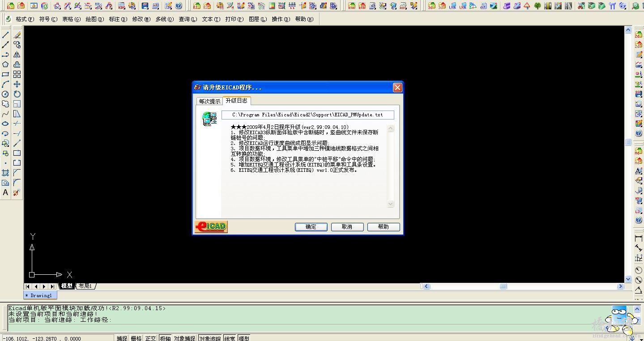Switch to the 升级日志 tab
Viewport: 644px width, 341px height.
point(236,101)
